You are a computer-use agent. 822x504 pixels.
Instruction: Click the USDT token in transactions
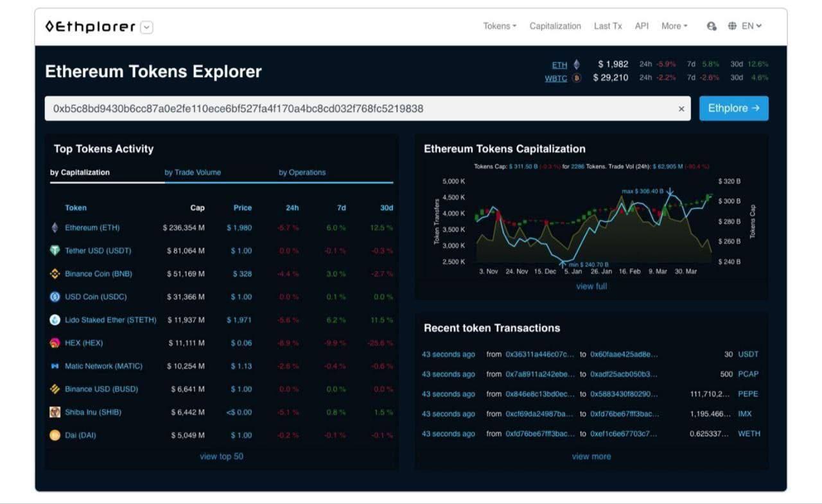tap(748, 354)
